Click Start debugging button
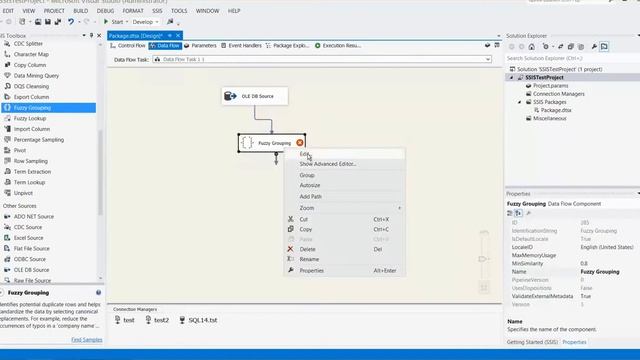The image size is (640, 360). 113,22
